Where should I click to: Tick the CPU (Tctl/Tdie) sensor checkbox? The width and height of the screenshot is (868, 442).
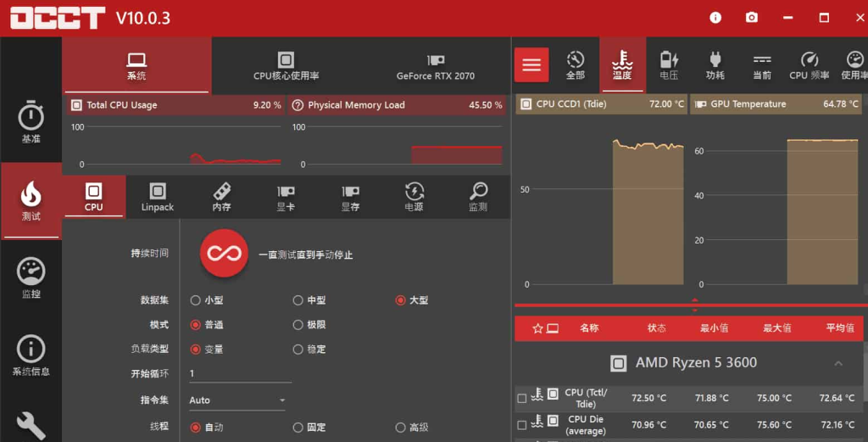(521, 399)
